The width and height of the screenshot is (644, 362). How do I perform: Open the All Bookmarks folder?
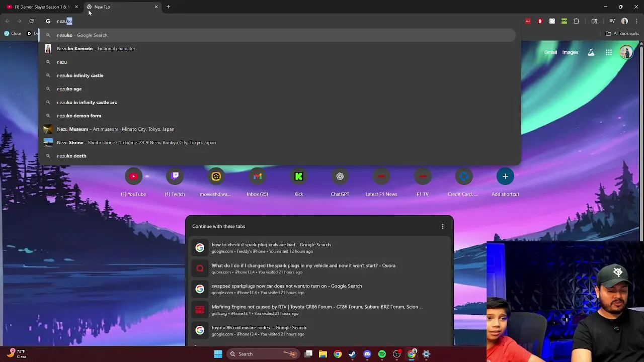tap(622, 34)
